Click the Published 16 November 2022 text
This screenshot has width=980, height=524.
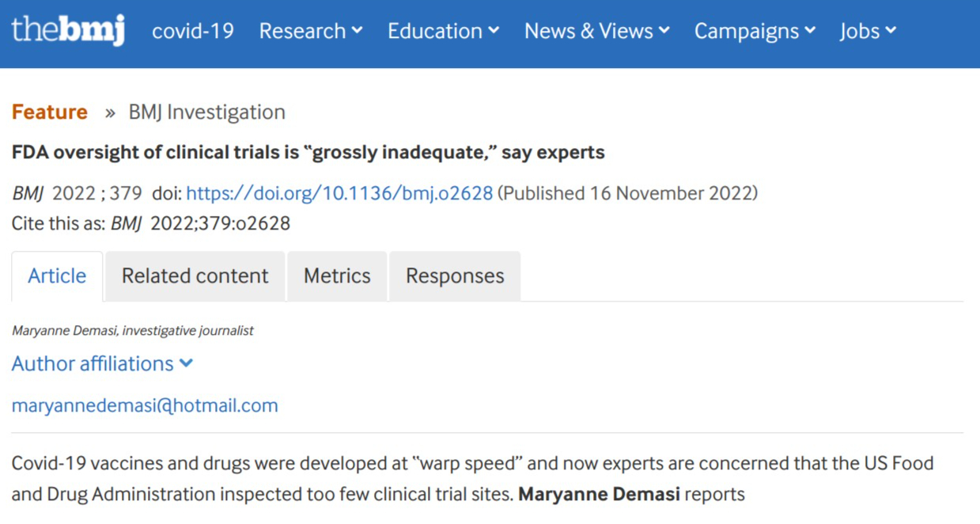click(628, 193)
